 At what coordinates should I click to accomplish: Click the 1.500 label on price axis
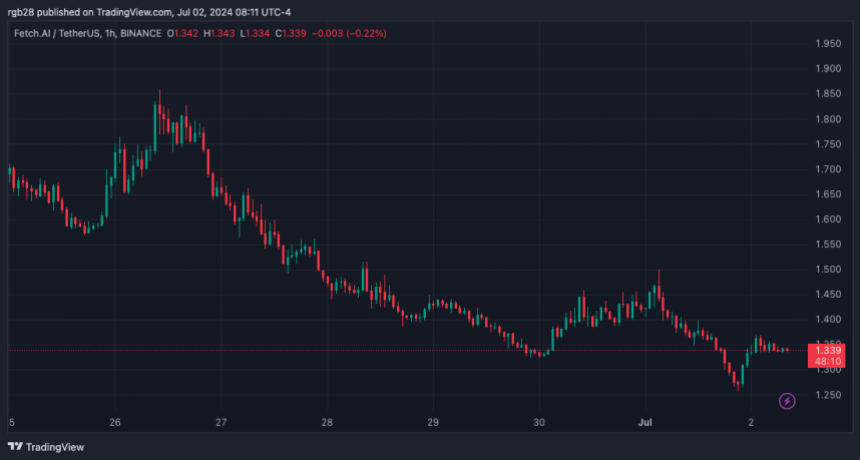click(x=828, y=270)
